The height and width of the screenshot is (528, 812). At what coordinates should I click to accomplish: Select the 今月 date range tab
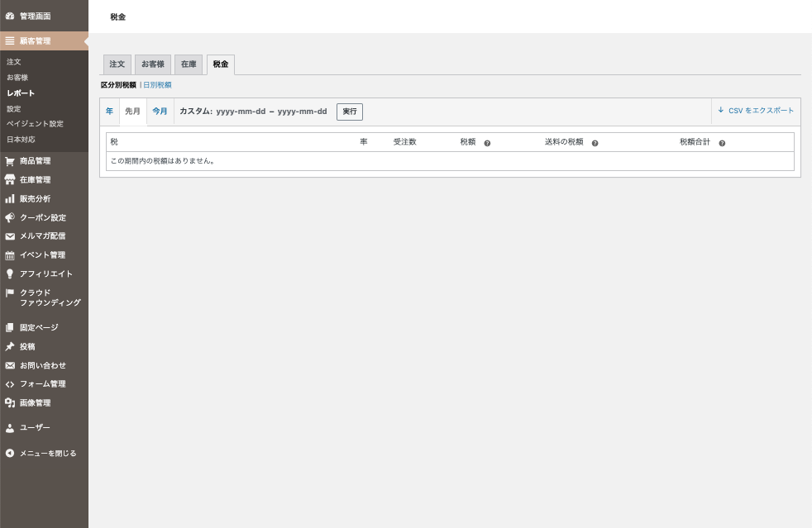pyautogui.click(x=160, y=112)
